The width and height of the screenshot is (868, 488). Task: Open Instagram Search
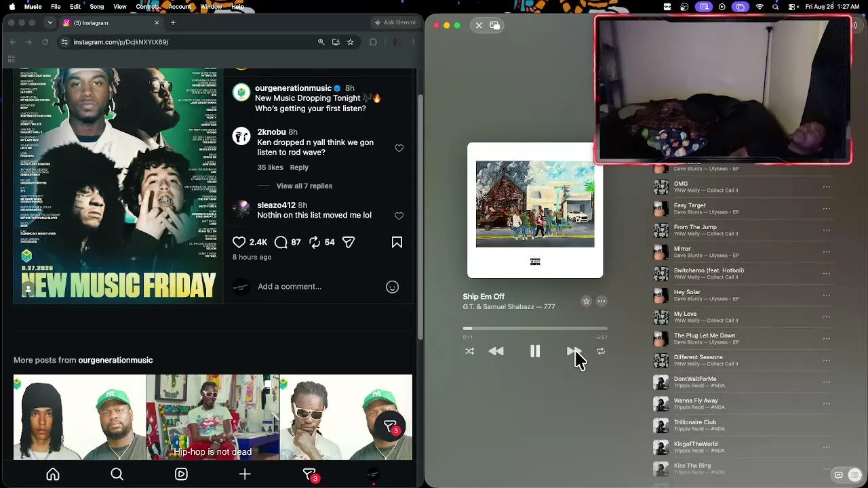pyautogui.click(x=117, y=474)
